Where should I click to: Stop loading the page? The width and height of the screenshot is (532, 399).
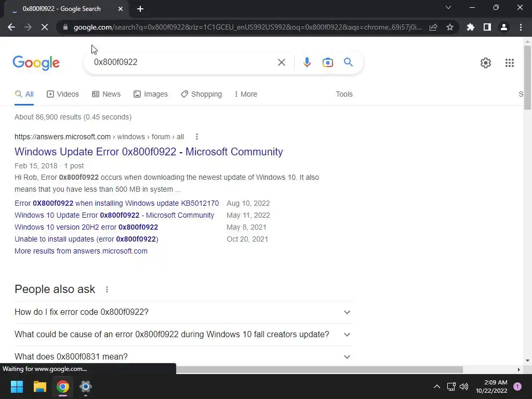pyautogui.click(x=45, y=27)
